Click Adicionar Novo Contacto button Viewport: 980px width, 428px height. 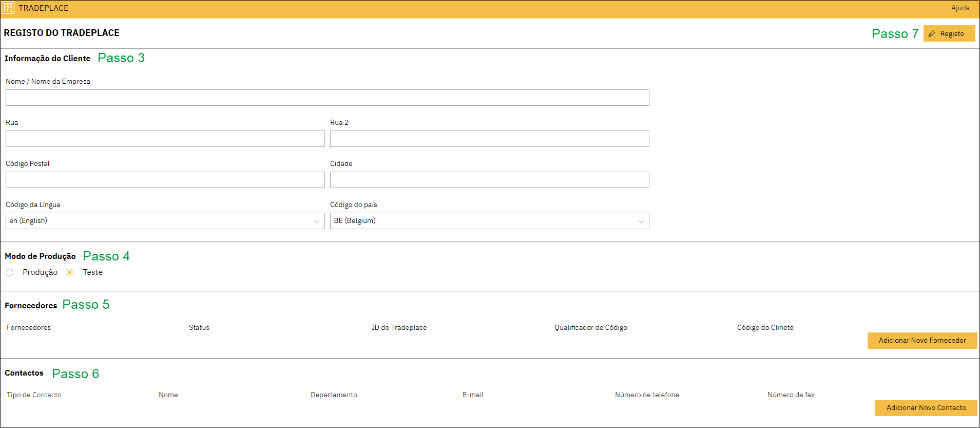click(926, 407)
